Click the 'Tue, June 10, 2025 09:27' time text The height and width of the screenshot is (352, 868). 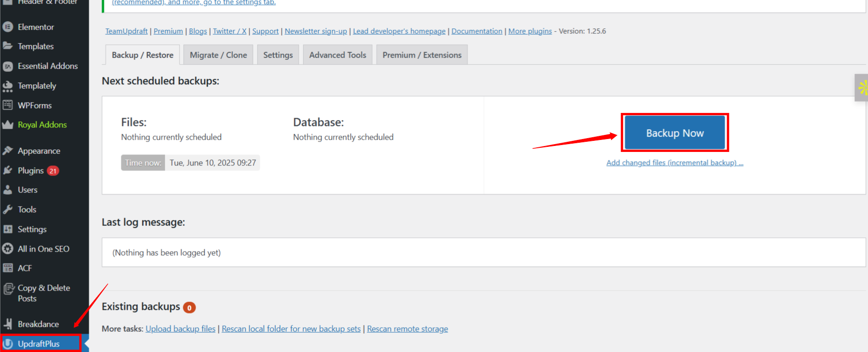pos(213,162)
